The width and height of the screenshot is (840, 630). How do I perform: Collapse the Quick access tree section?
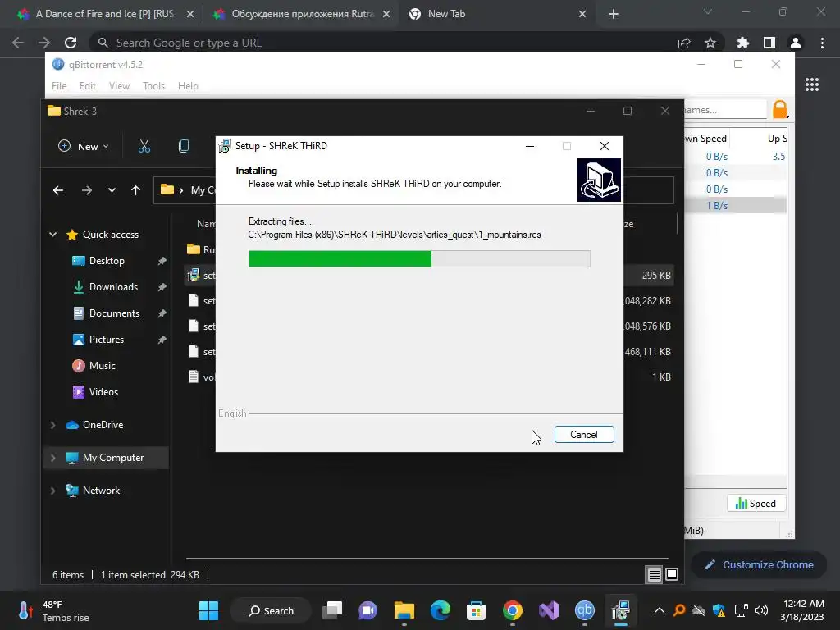(x=53, y=234)
